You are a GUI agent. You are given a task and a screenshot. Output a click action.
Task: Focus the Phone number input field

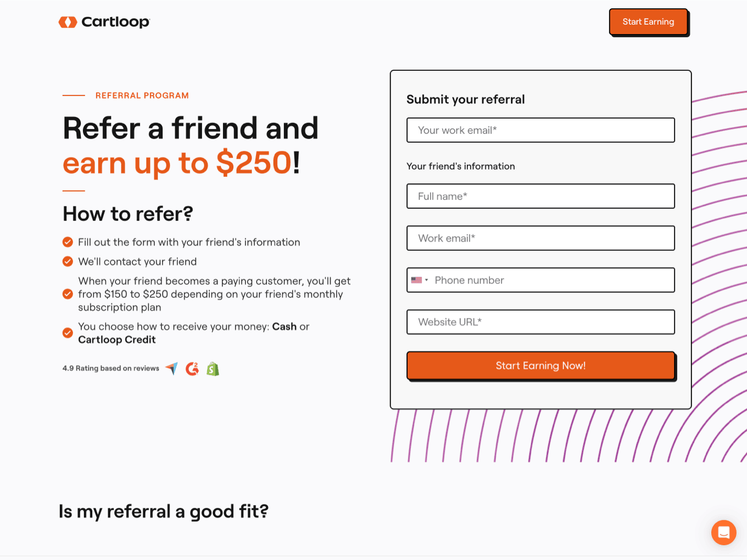click(x=549, y=280)
